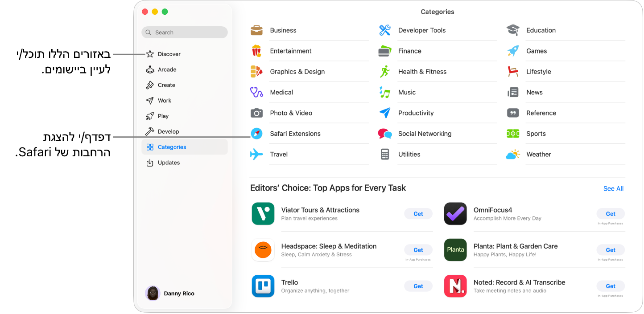The width and height of the screenshot is (644, 314).
Task: Open the Safari Extensions category label
Action: coord(295,134)
